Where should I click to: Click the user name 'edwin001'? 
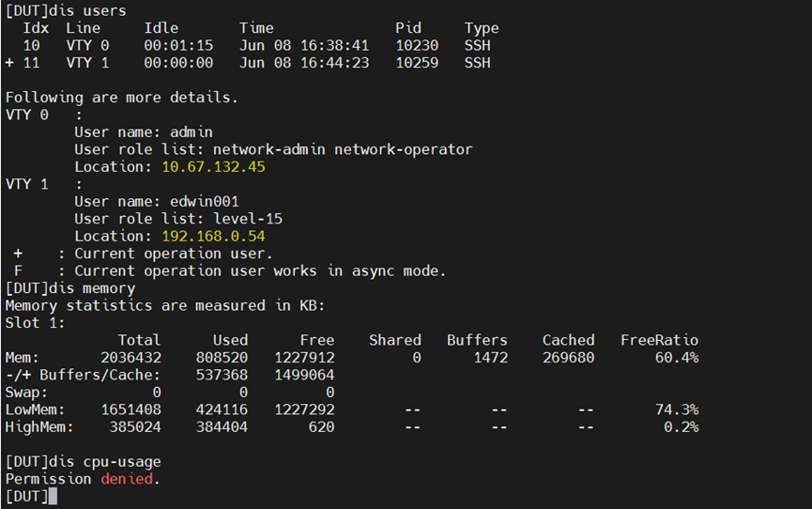(x=205, y=202)
